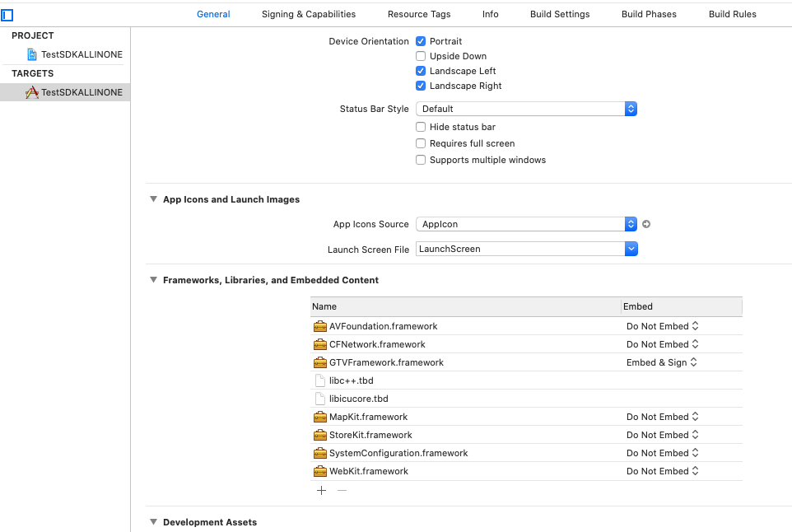Open Signing & Capabilities tab
792x532 pixels.
coord(309,14)
